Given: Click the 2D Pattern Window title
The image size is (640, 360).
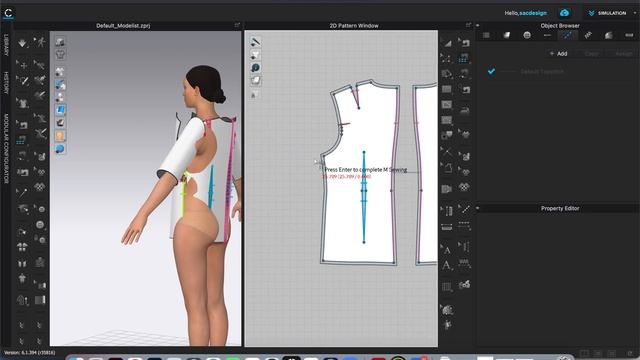Looking at the screenshot, I should [x=354, y=25].
